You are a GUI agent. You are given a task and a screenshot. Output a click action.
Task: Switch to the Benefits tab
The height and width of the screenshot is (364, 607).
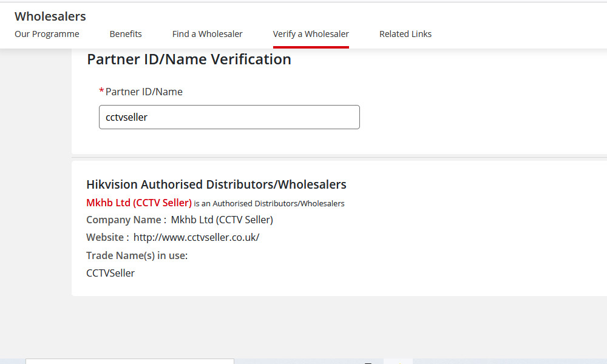coord(126,34)
